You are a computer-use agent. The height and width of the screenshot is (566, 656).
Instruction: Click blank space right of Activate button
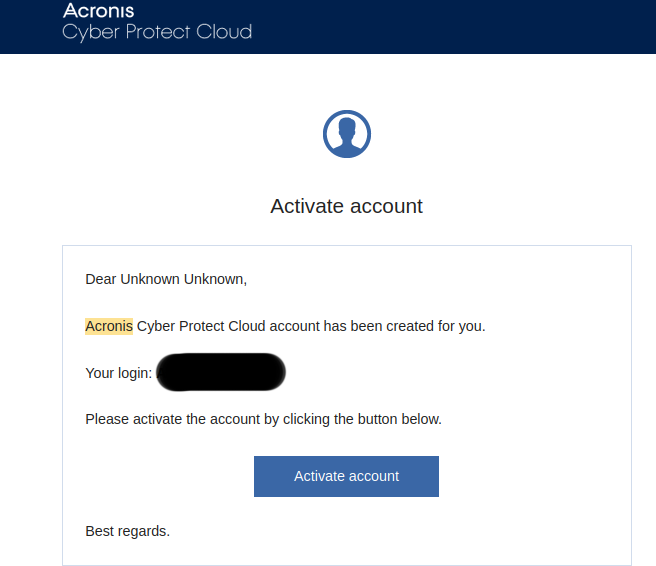[530, 476]
